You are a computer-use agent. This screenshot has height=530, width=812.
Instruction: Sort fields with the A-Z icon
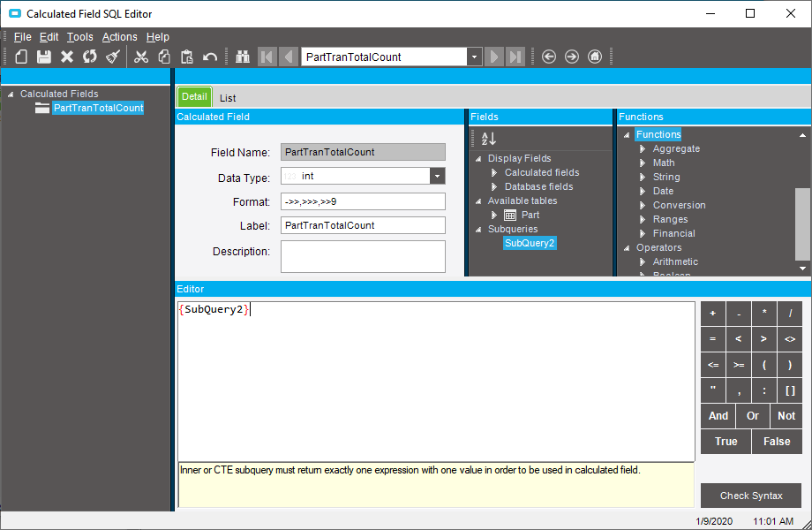point(488,139)
